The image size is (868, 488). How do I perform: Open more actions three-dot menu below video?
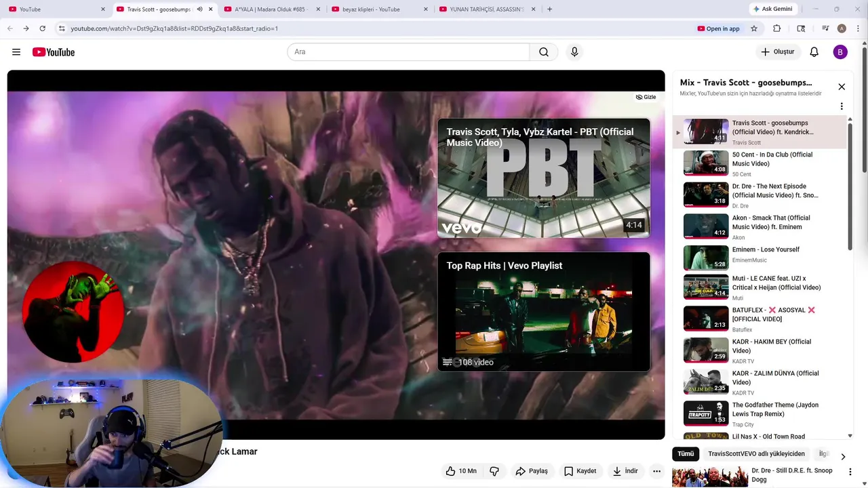[656, 470]
